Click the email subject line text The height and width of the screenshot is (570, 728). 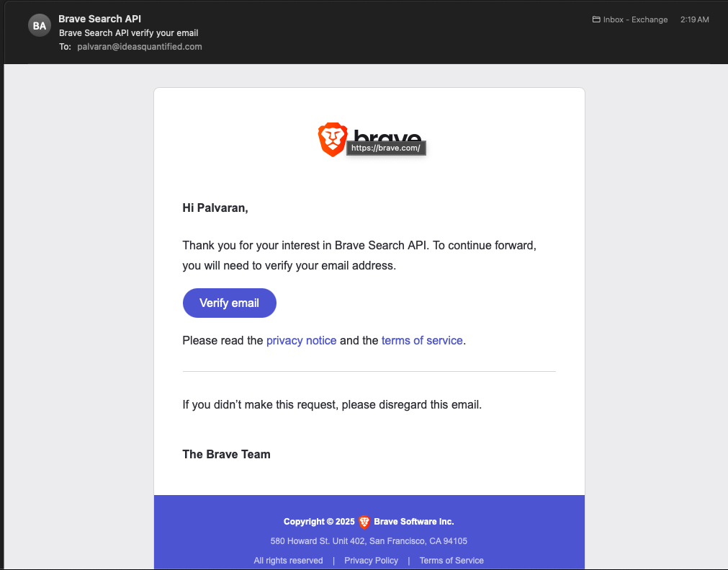pos(129,33)
